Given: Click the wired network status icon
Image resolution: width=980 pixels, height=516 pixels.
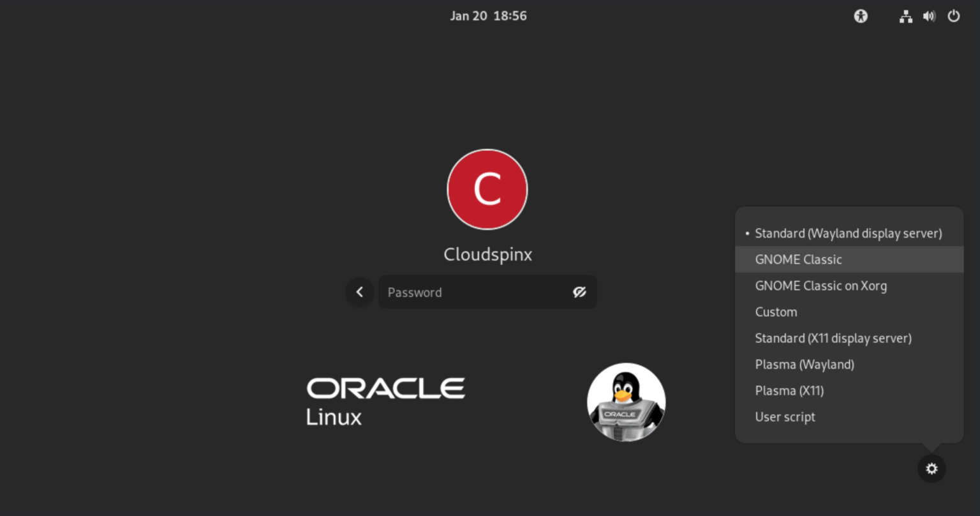Looking at the screenshot, I should pos(905,17).
